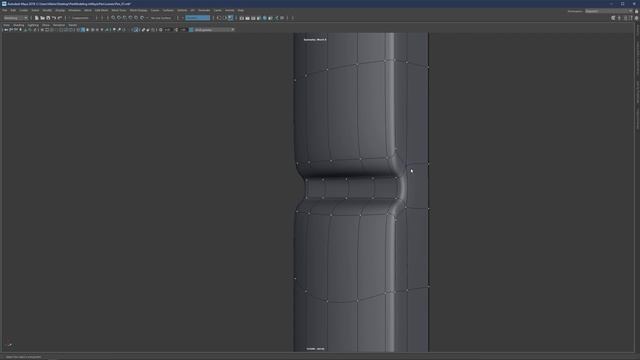The height and width of the screenshot is (360, 640).
Task: Toggle highlighted isolate select icon
Action: tap(136, 30)
